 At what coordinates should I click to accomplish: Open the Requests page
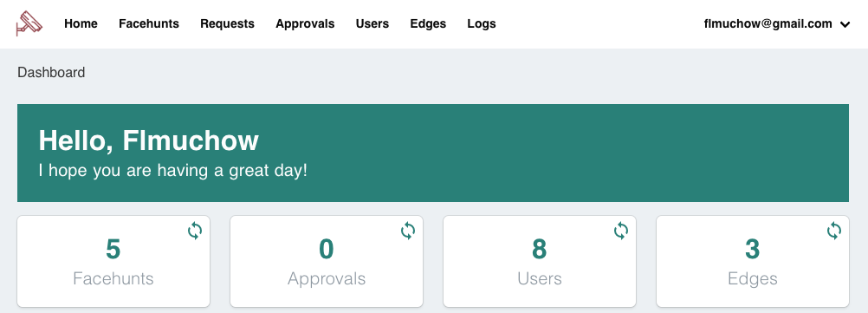point(228,23)
